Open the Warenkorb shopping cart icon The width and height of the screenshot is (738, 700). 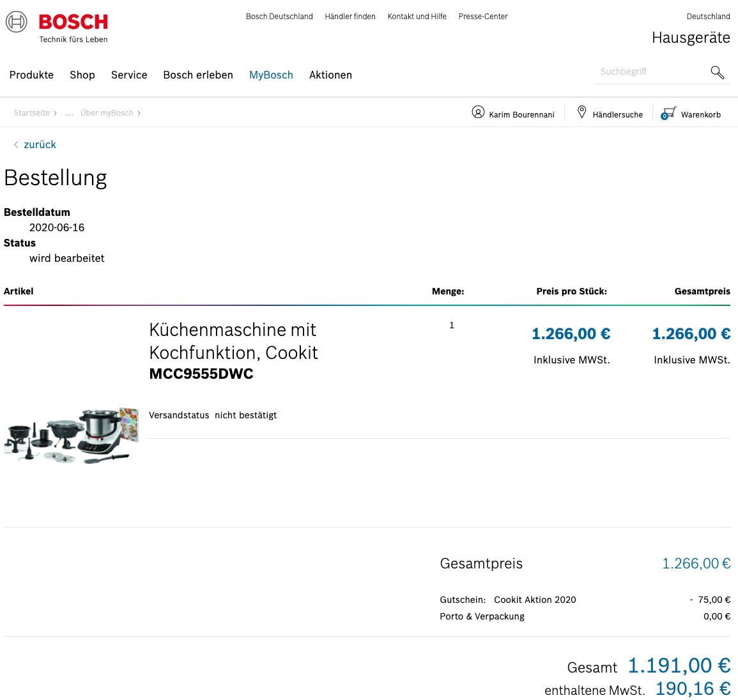click(x=668, y=113)
